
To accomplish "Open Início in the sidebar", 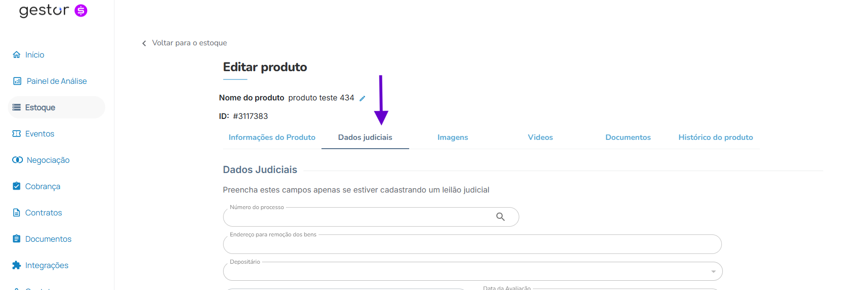I will [35, 55].
